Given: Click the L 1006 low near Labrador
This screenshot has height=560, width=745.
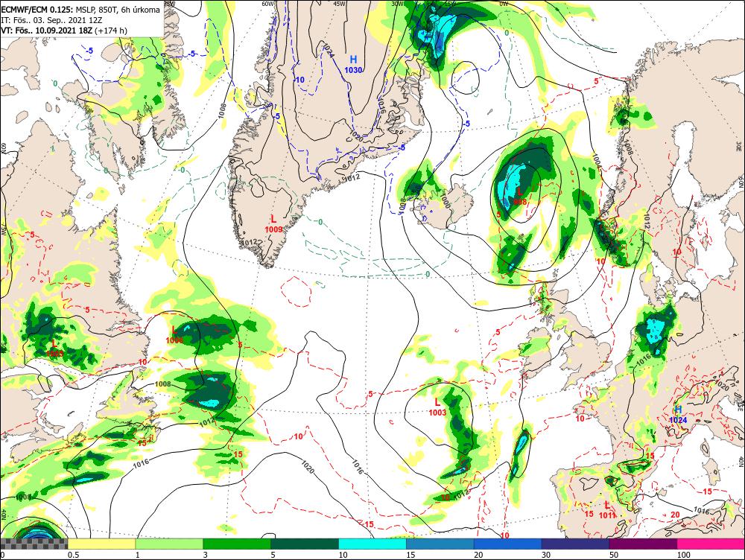Looking at the screenshot, I should click(174, 335).
